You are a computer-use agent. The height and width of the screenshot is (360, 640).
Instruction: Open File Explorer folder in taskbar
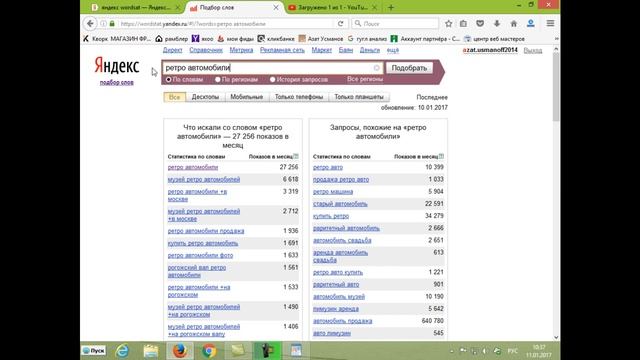click(151, 351)
